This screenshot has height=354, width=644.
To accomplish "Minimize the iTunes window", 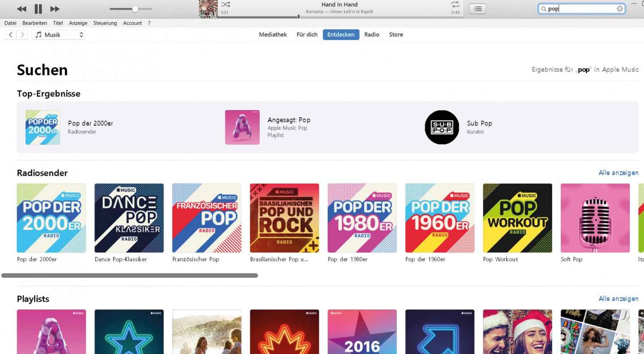I will tap(635, 3).
